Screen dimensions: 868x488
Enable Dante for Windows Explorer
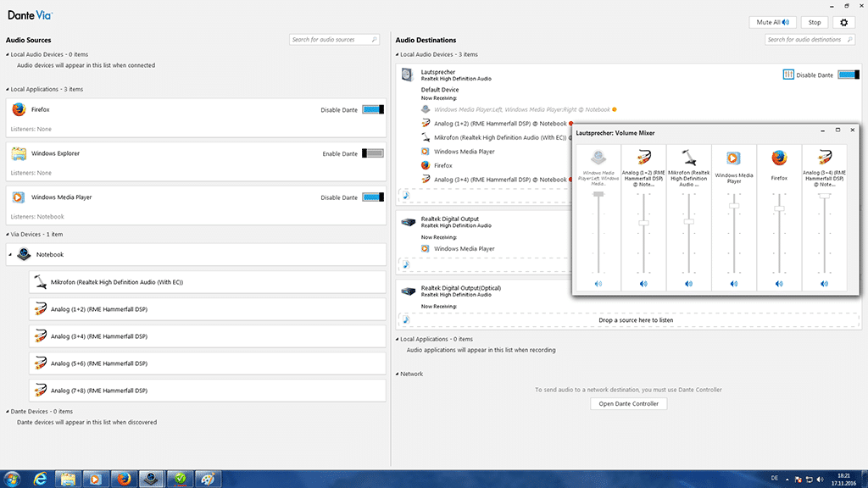pyautogui.click(x=373, y=153)
